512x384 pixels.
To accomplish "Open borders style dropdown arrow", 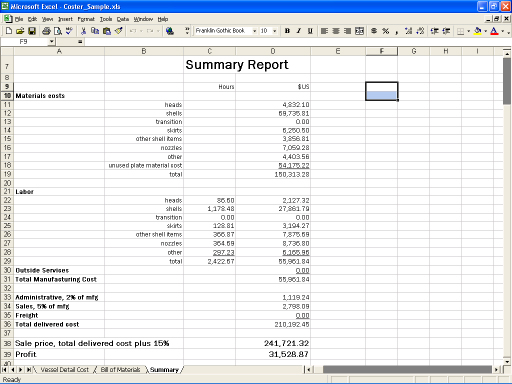I will tap(468, 31).
